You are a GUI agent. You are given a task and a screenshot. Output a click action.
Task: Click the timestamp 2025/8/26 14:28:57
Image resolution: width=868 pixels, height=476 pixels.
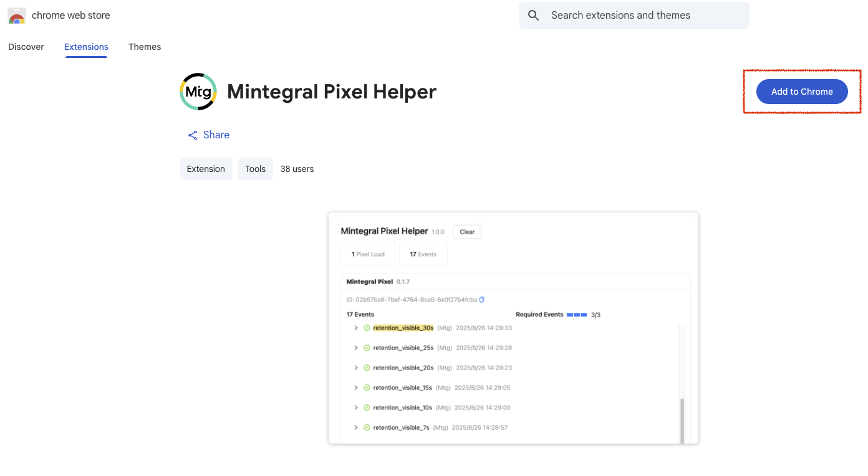(480, 427)
